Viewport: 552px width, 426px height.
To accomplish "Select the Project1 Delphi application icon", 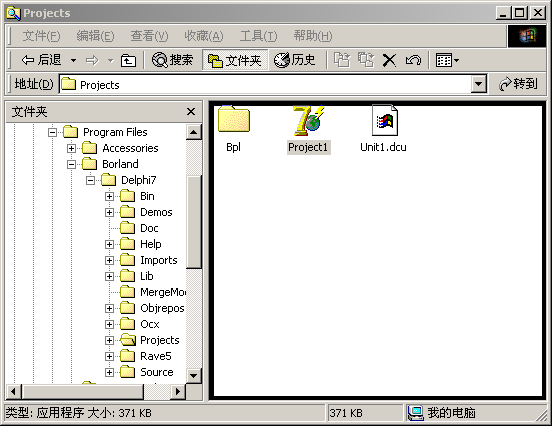I will pos(308,120).
